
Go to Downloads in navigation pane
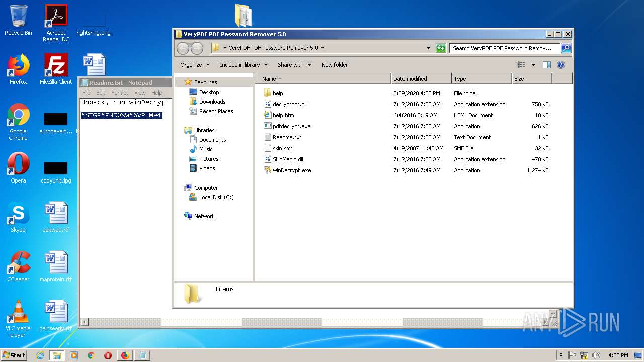[x=207, y=102]
